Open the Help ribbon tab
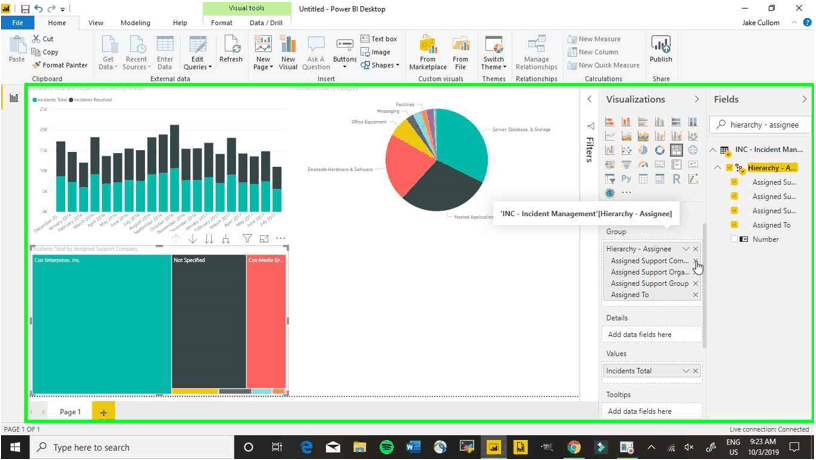 click(x=180, y=23)
